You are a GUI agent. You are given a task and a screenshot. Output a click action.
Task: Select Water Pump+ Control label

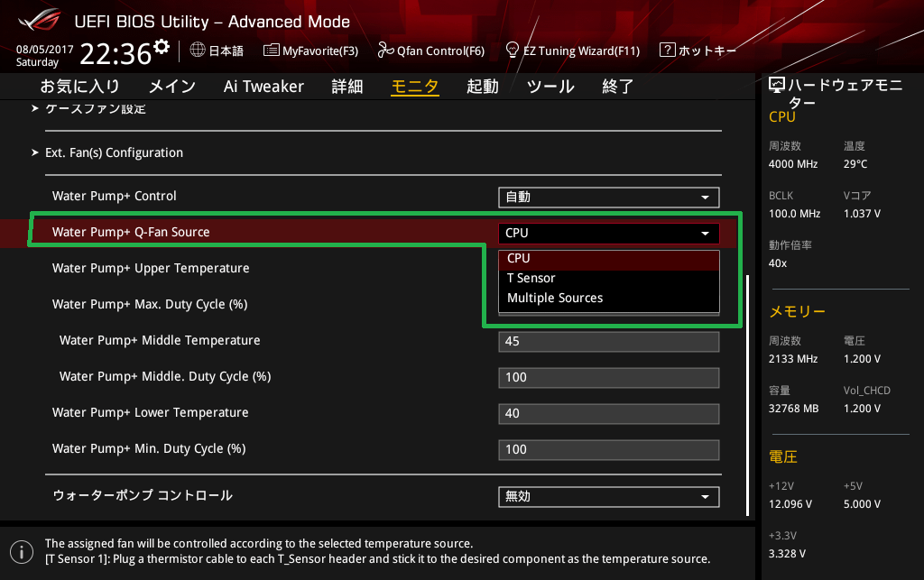pyautogui.click(x=115, y=196)
